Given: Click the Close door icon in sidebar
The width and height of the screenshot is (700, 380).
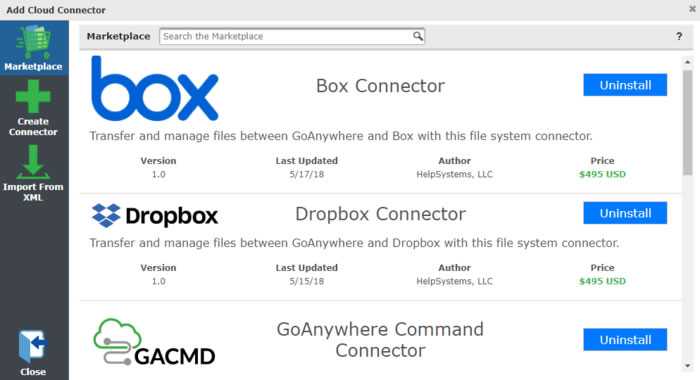Looking at the screenshot, I should [x=33, y=346].
